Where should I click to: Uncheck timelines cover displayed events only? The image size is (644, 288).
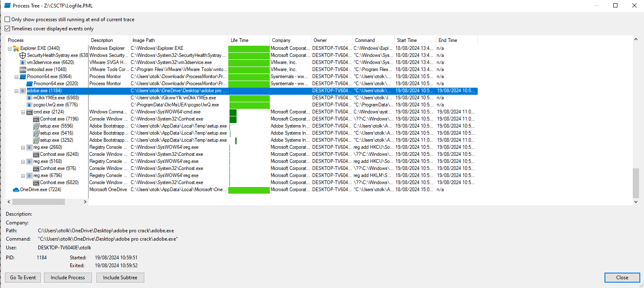point(7,29)
